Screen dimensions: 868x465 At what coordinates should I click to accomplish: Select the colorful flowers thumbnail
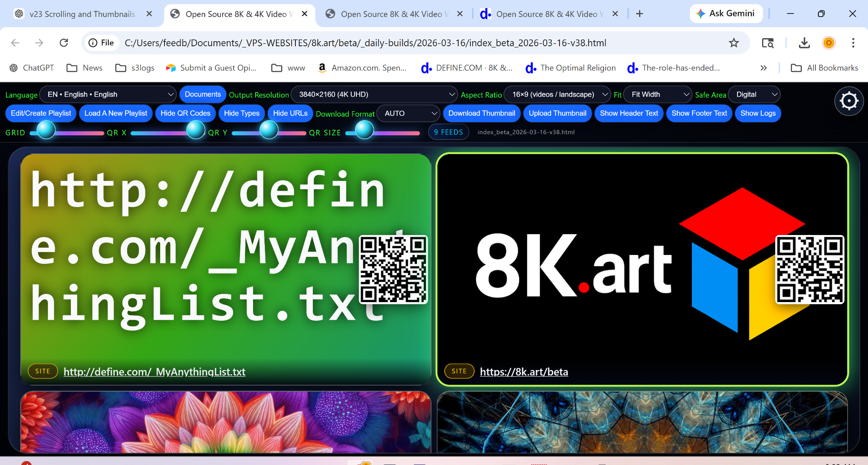coord(226,422)
